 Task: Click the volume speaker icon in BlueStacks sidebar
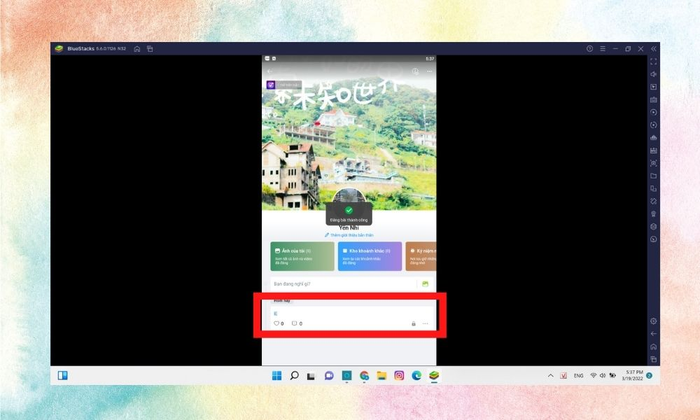[x=654, y=74]
